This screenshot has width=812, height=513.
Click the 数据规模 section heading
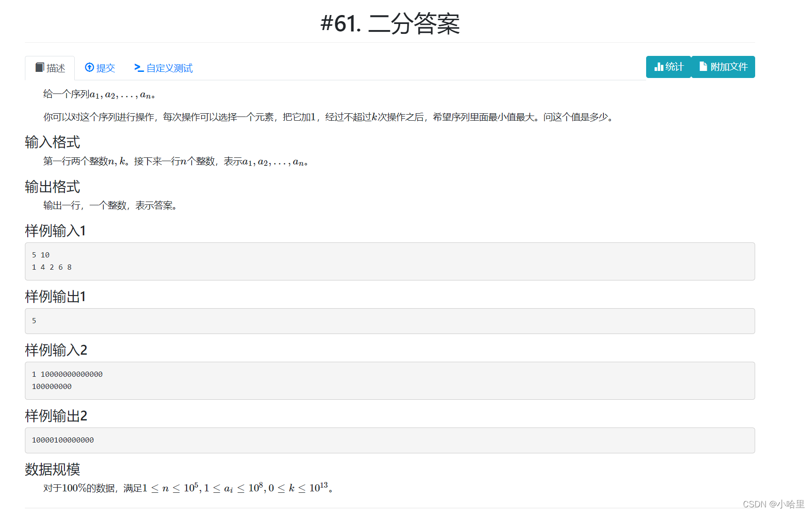(52, 470)
